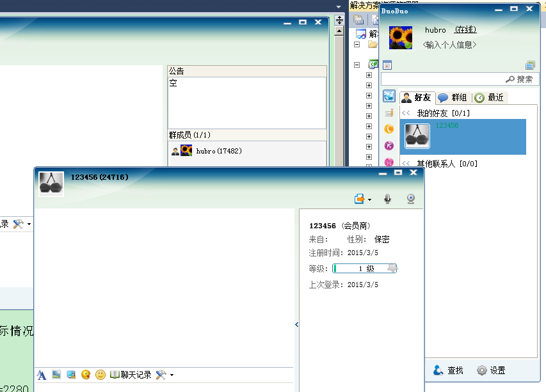Open the emoticon smiley picker in chat toolbar
Screen dimensions: 546x392
(x=100, y=375)
